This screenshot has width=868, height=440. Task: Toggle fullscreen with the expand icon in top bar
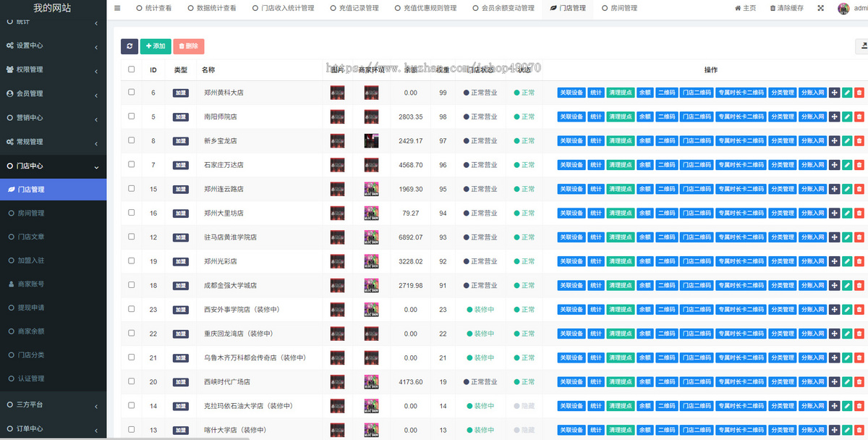pyautogui.click(x=820, y=8)
